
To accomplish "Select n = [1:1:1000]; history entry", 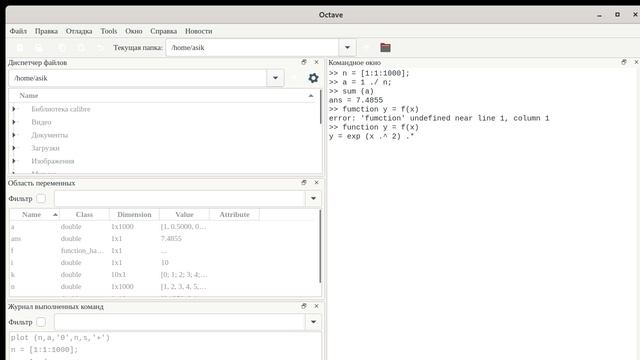I will coord(44,350).
